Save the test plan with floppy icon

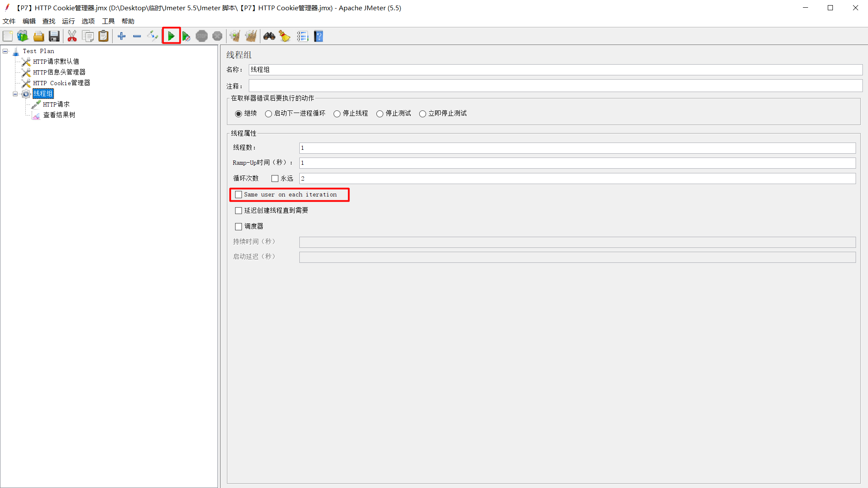point(54,36)
